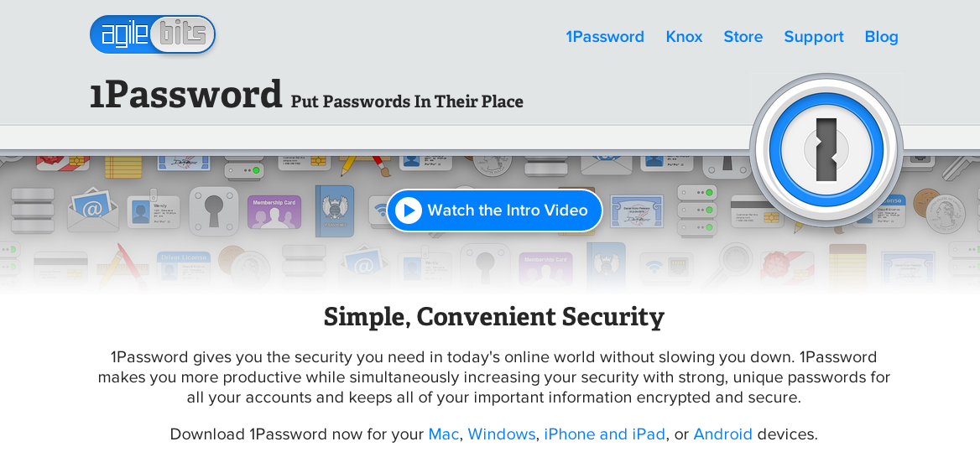Viewport: 980px width, 452px height.
Task: Click the email envelope icon in banner
Action: (x=93, y=210)
